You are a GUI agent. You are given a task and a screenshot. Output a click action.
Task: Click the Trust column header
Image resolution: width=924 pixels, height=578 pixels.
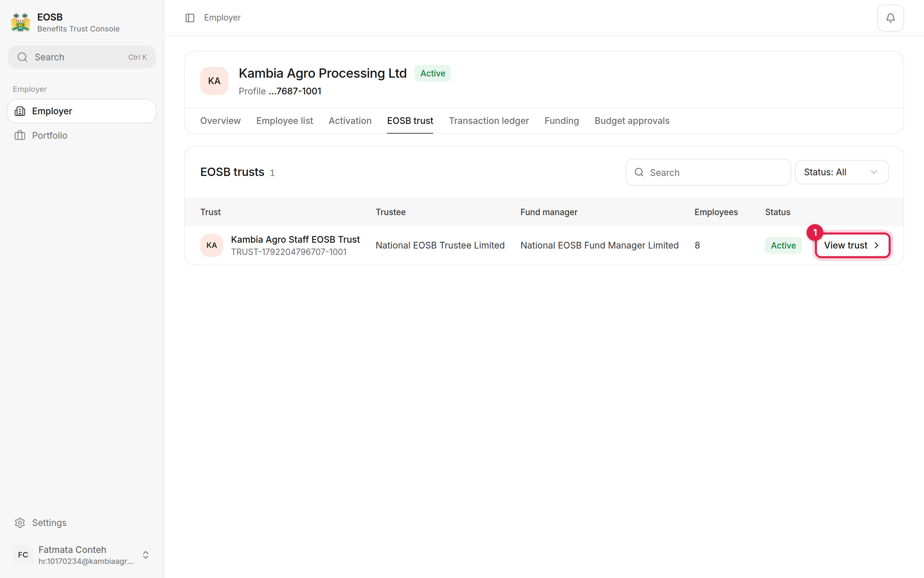210,212
